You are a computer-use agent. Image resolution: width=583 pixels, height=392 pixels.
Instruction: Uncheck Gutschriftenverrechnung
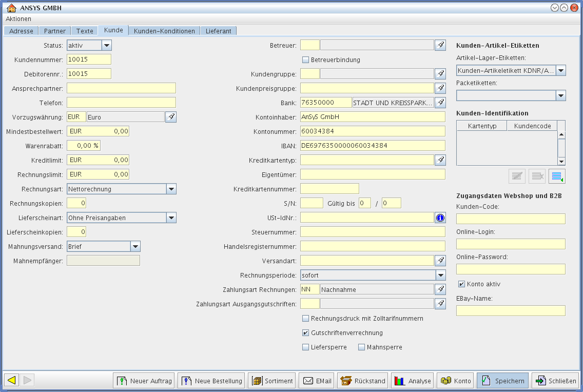click(x=306, y=332)
